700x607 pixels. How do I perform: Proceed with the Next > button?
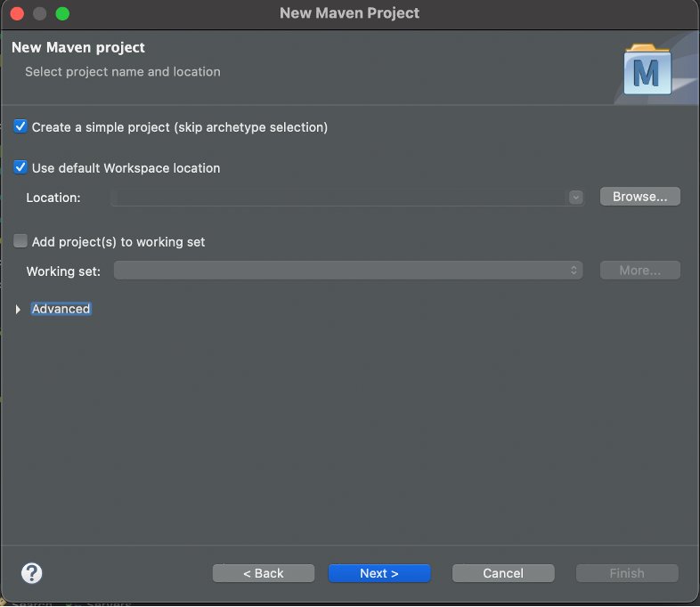[379, 573]
